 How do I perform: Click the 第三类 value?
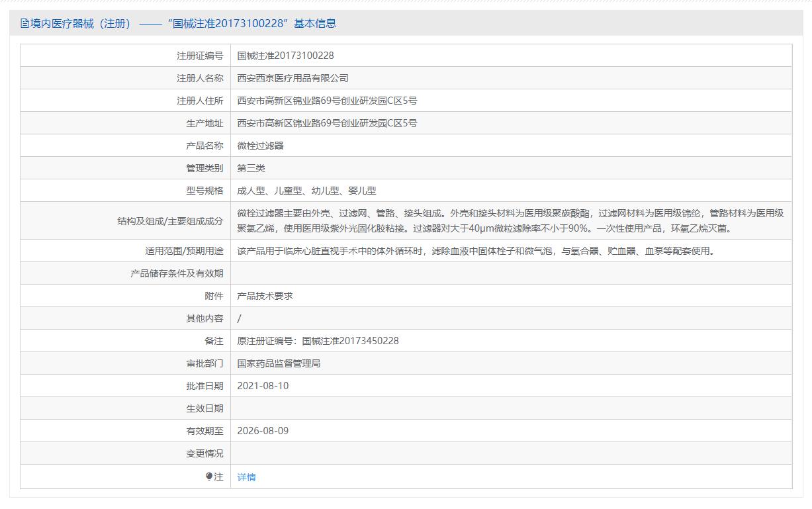(251, 168)
